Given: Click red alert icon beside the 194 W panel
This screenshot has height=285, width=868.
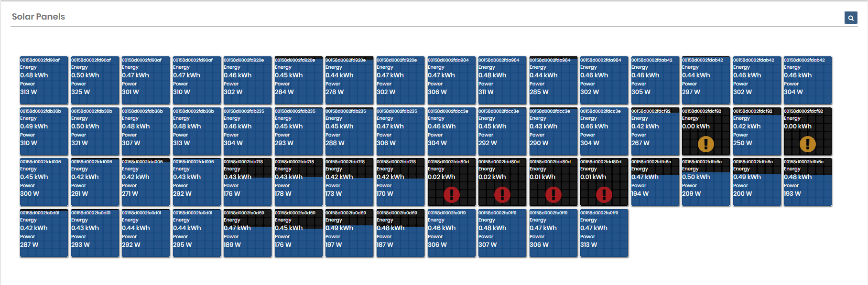Looking at the screenshot, I should pos(604,194).
